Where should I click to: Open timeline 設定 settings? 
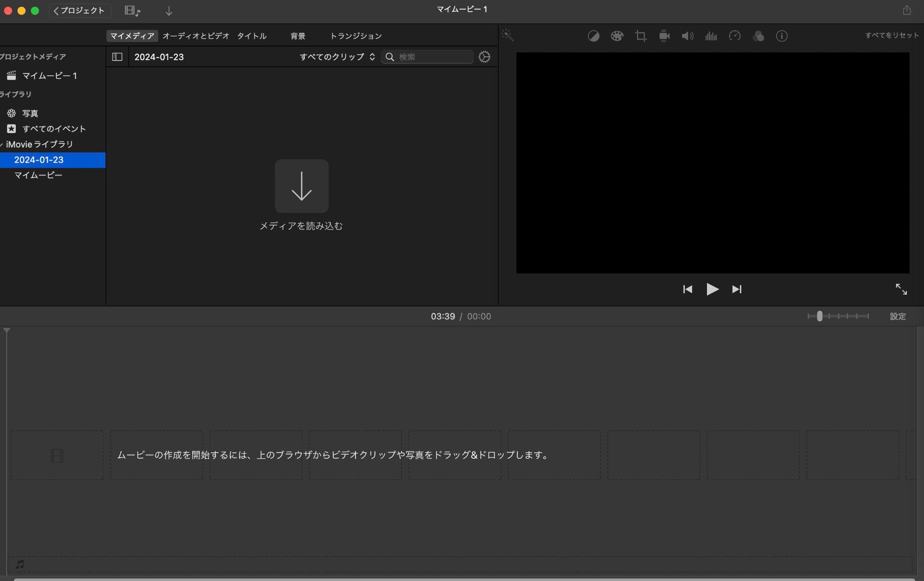(x=898, y=316)
